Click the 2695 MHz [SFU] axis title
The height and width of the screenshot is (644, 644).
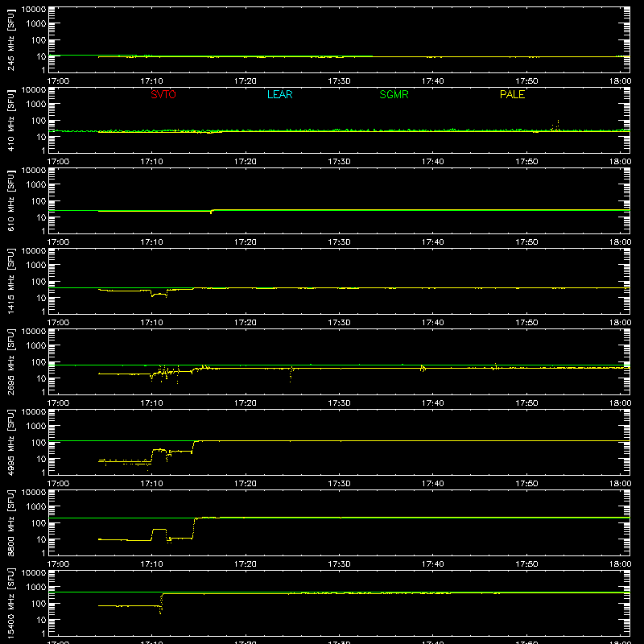(x=10, y=361)
